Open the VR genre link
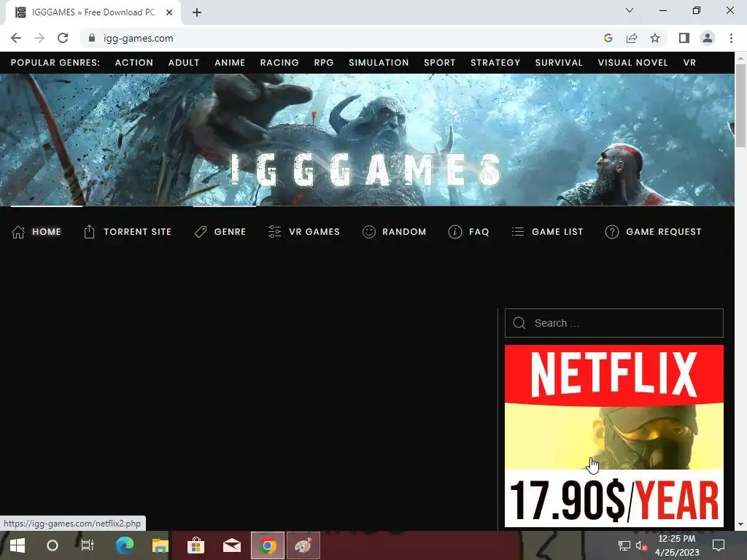 [689, 63]
